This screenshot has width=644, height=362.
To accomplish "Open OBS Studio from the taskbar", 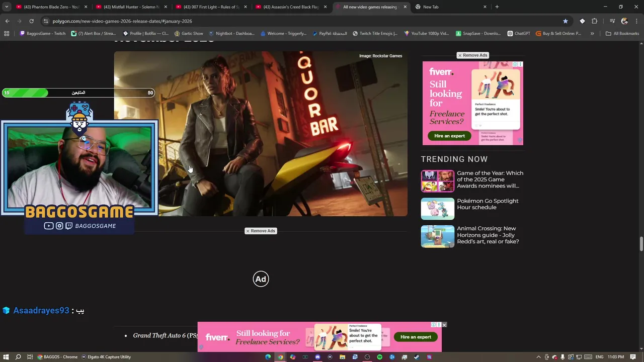I will click(x=367, y=357).
